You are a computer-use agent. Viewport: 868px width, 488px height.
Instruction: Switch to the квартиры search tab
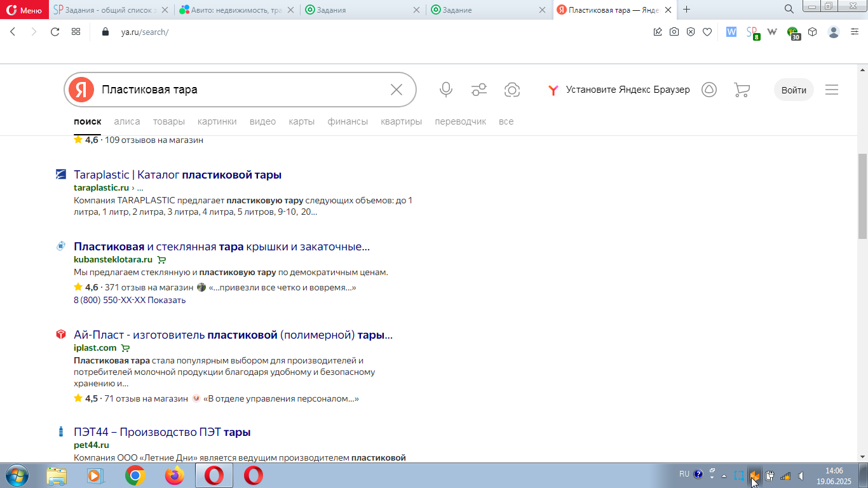[402, 121]
